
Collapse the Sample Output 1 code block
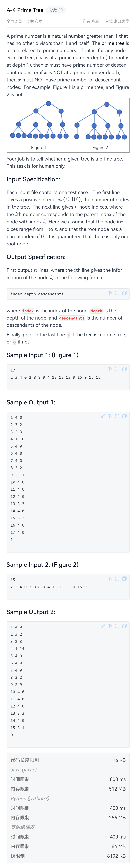pyautogui.click(x=103, y=416)
